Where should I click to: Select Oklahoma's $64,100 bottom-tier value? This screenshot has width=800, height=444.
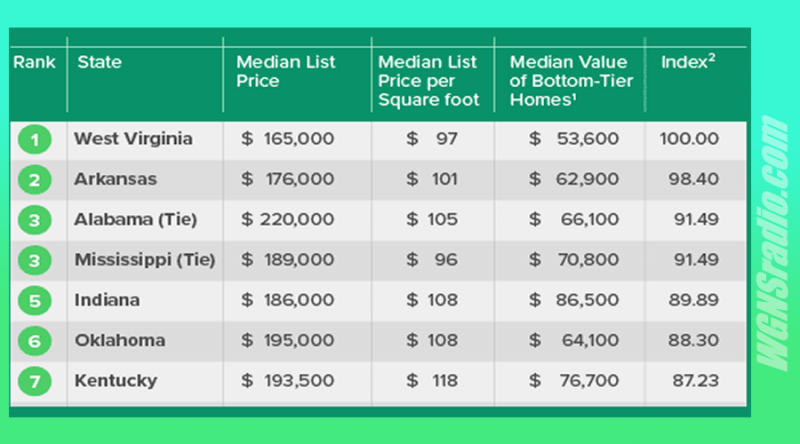[x=574, y=340]
